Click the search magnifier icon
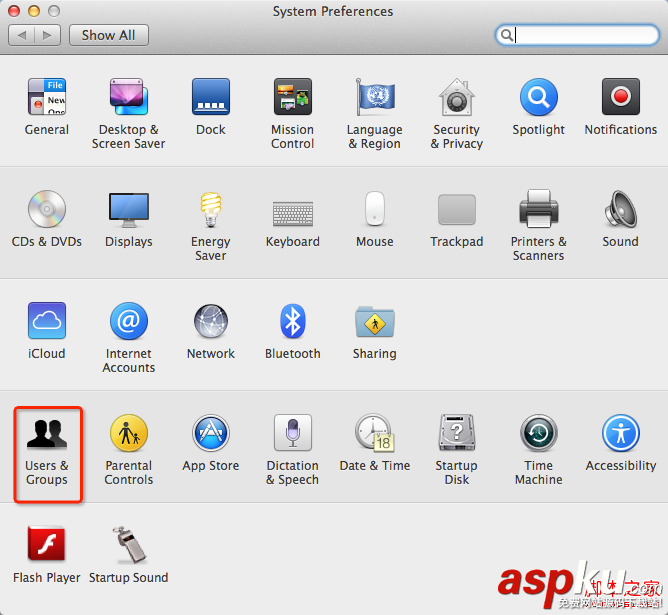This screenshot has height=615, width=668. click(507, 35)
